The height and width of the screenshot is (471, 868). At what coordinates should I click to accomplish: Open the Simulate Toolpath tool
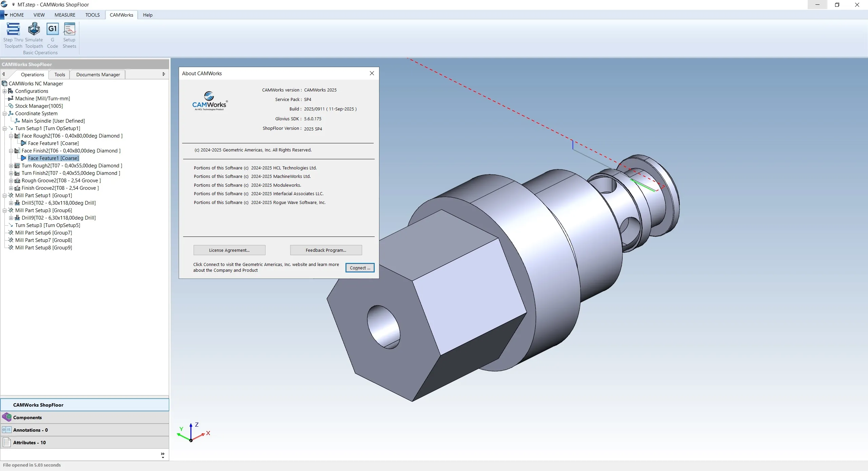pos(34,29)
